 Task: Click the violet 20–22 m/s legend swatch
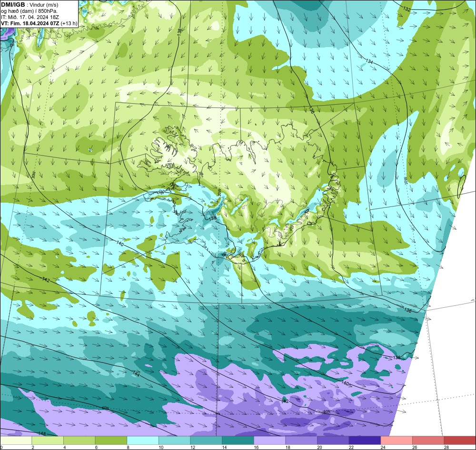pos(333,440)
